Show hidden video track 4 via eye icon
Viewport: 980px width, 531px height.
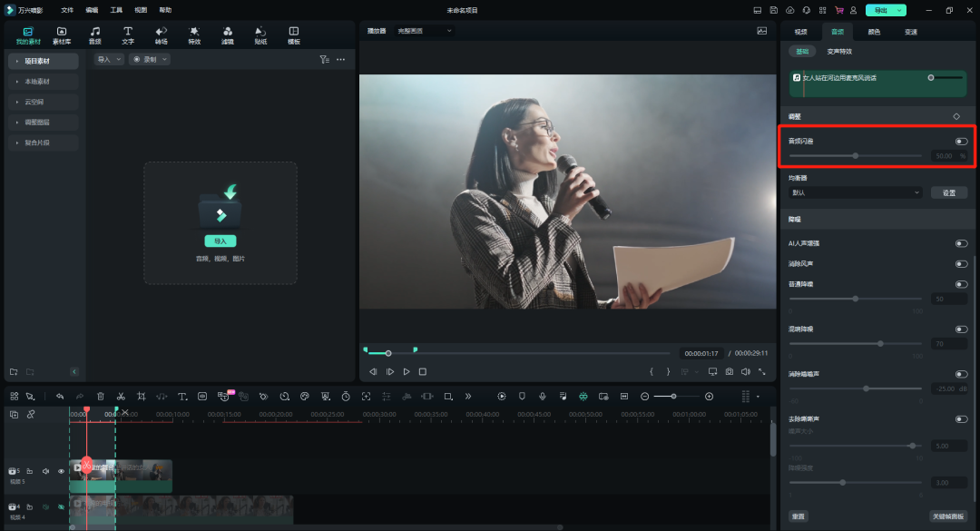point(62,506)
